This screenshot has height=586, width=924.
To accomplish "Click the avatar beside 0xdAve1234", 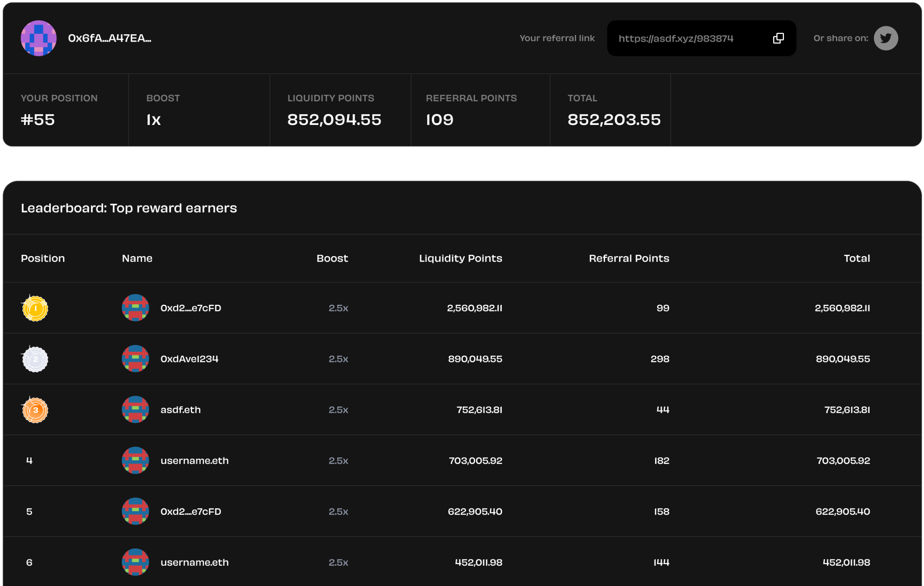I will (135, 359).
